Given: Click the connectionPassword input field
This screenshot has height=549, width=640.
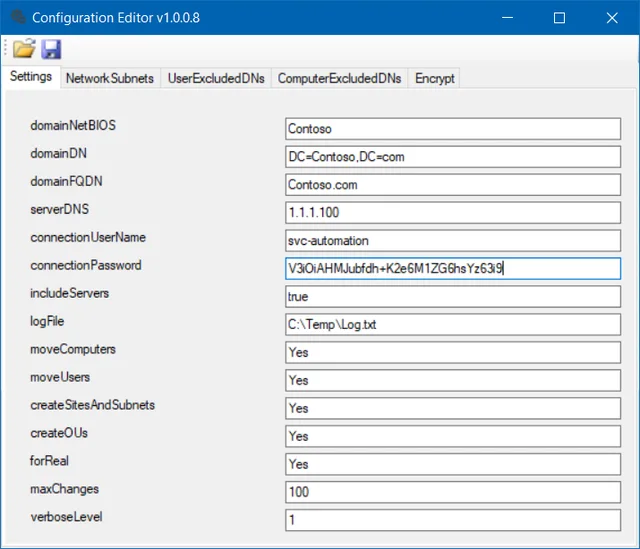Looking at the screenshot, I should tap(453, 269).
